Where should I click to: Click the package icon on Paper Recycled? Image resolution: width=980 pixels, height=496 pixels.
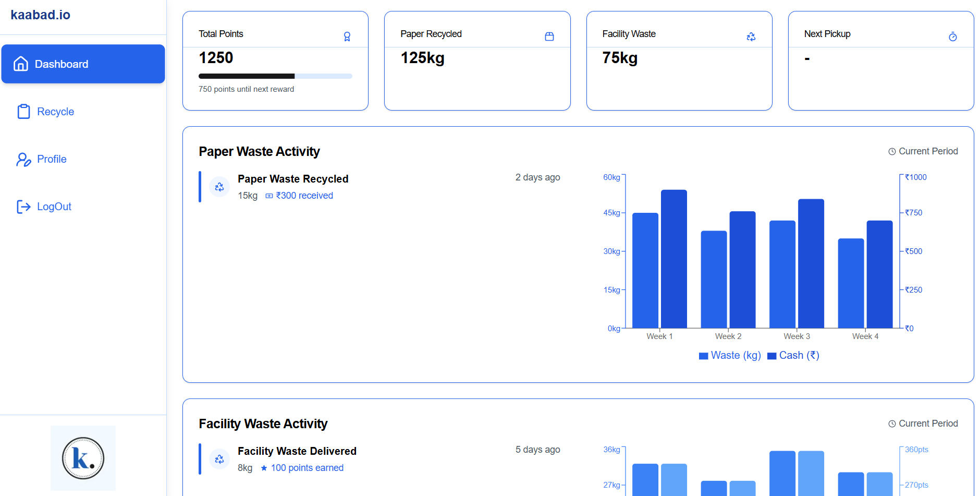[x=549, y=37]
